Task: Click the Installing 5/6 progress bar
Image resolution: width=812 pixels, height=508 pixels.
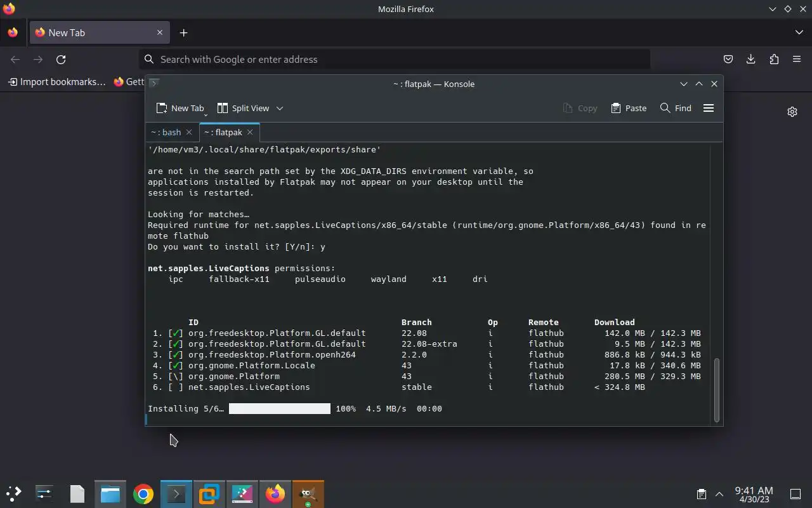Action: tap(280, 408)
